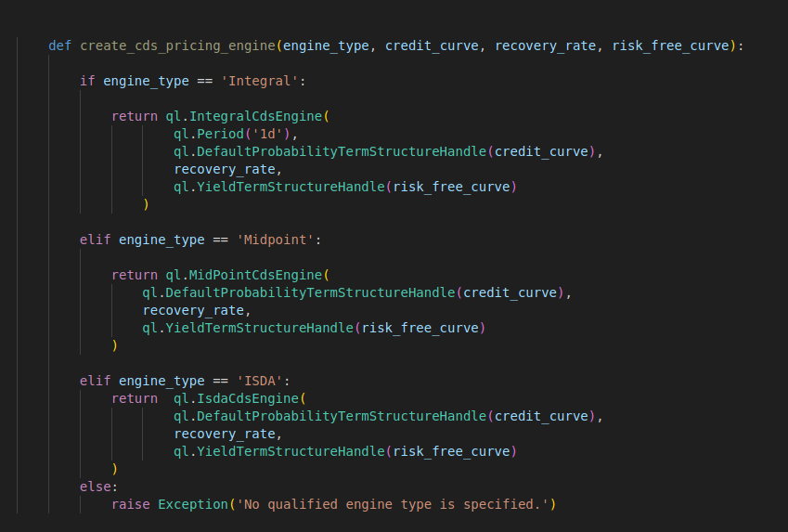Image resolution: width=788 pixels, height=532 pixels.
Task: Click the Exception class name
Action: tap(193, 504)
